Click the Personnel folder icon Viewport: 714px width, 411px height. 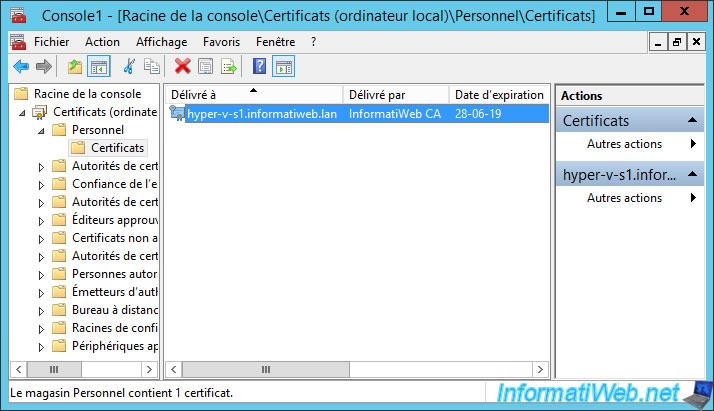(59, 130)
